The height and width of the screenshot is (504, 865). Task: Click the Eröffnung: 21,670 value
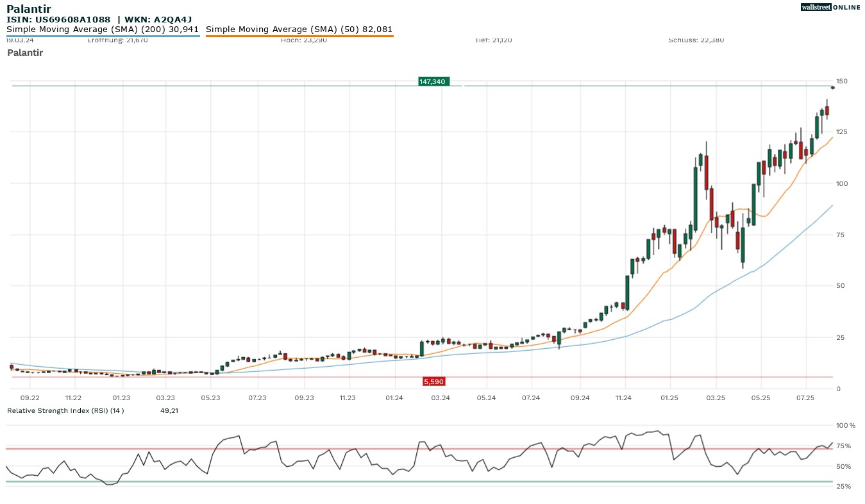[117, 40]
